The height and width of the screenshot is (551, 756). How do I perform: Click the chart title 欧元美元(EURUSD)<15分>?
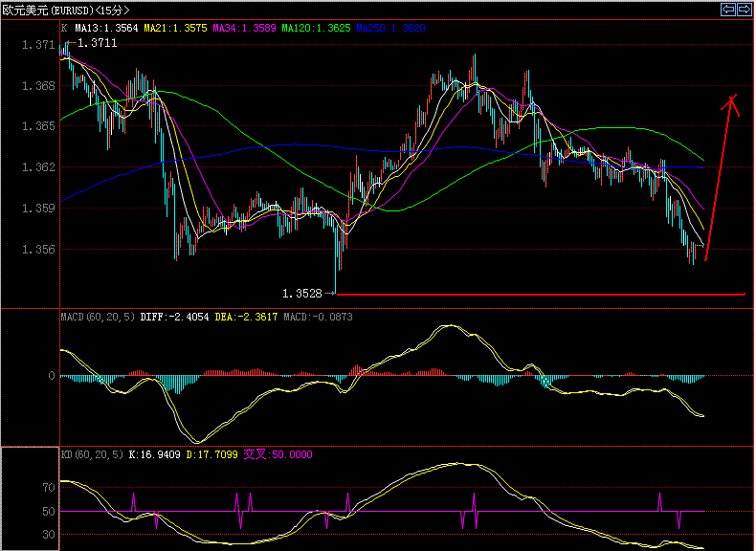click(66, 11)
